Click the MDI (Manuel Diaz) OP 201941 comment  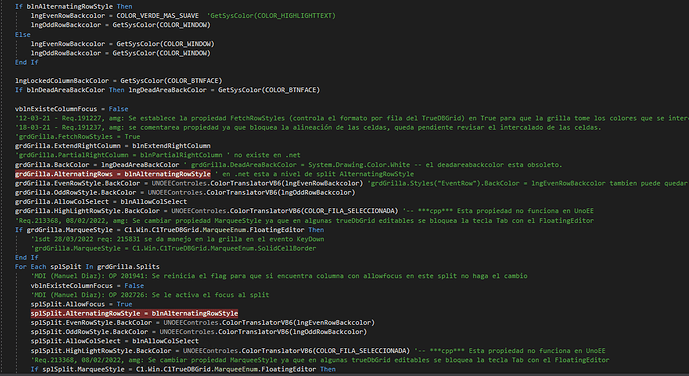pyautogui.click(x=279, y=276)
